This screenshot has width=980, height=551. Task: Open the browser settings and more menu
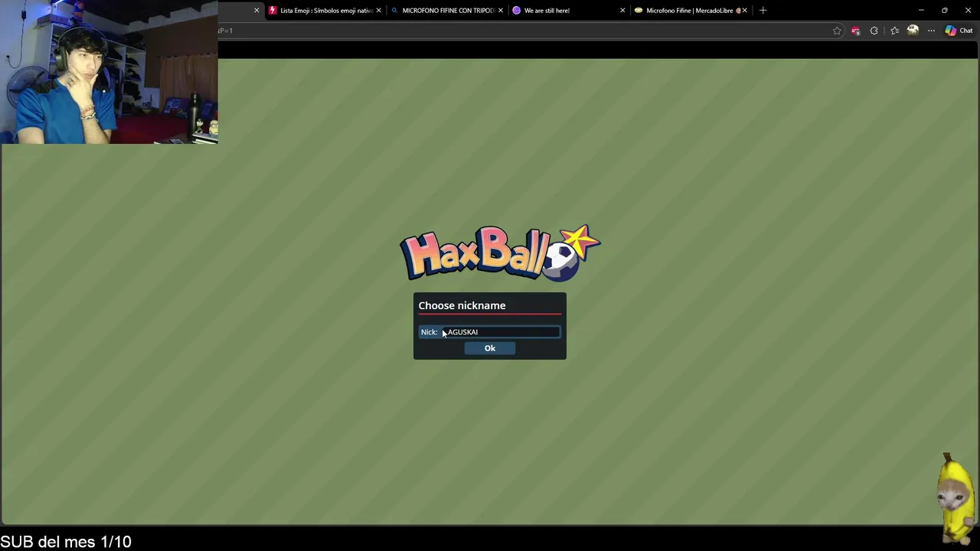[931, 31]
